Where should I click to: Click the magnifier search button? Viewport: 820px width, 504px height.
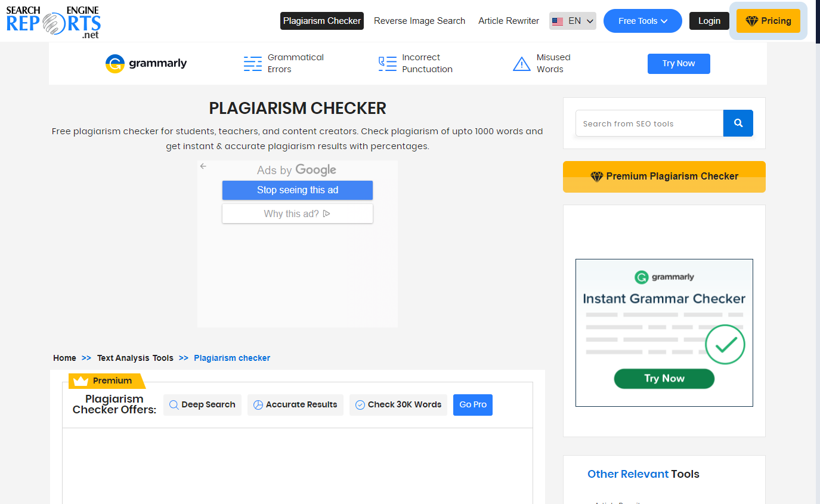pos(738,123)
